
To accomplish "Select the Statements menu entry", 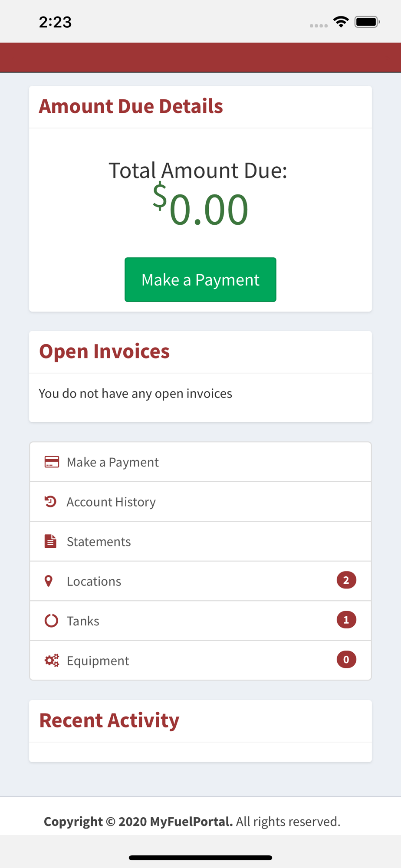I will pos(200,541).
